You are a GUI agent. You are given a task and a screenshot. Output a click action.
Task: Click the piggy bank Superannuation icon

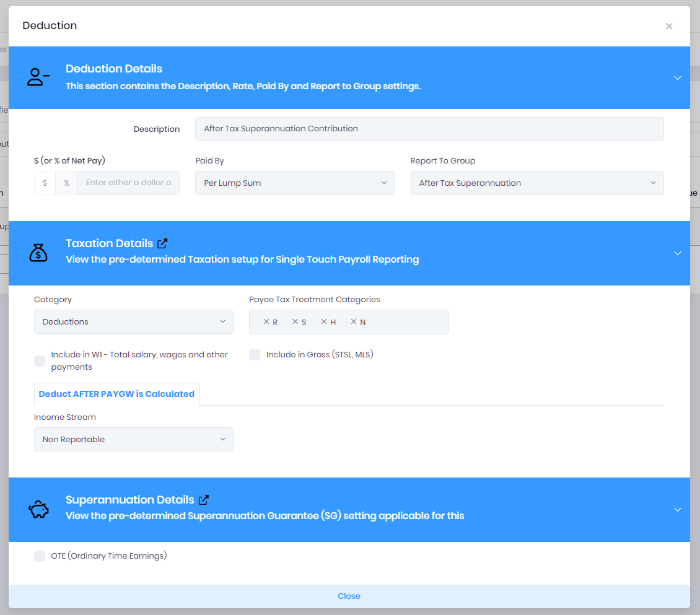pos(38,509)
